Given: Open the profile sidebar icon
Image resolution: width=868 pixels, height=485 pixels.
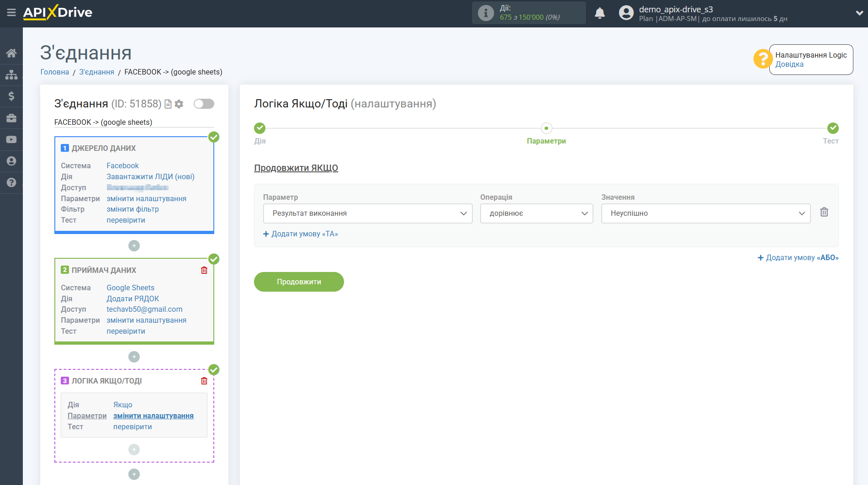Looking at the screenshot, I should point(11,161).
